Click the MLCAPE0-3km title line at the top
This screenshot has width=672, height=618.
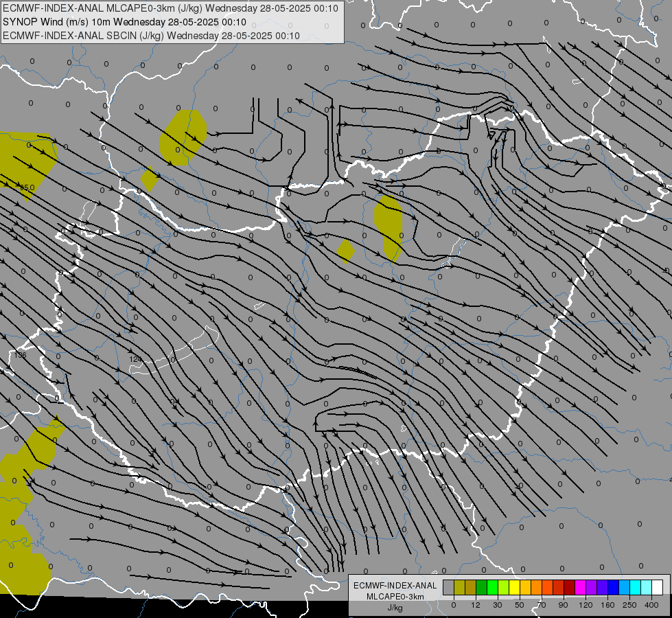(x=170, y=8)
